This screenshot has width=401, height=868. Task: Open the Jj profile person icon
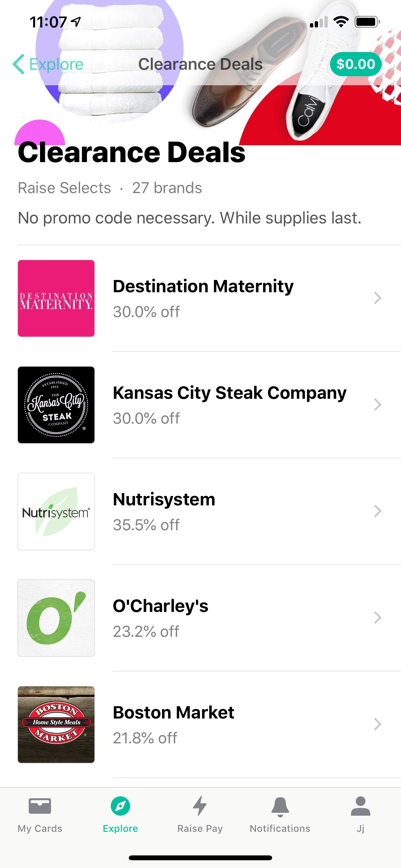click(361, 806)
